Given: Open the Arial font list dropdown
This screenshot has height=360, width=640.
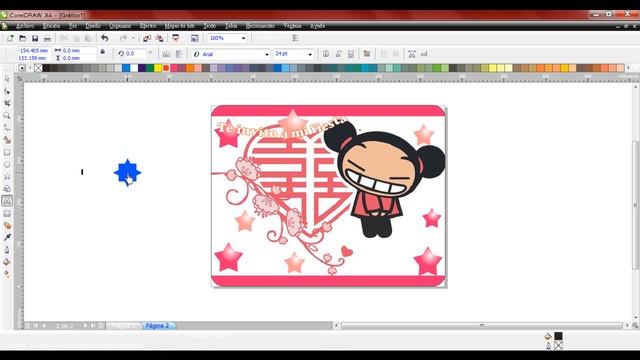Looking at the screenshot, I should point(267,54).
